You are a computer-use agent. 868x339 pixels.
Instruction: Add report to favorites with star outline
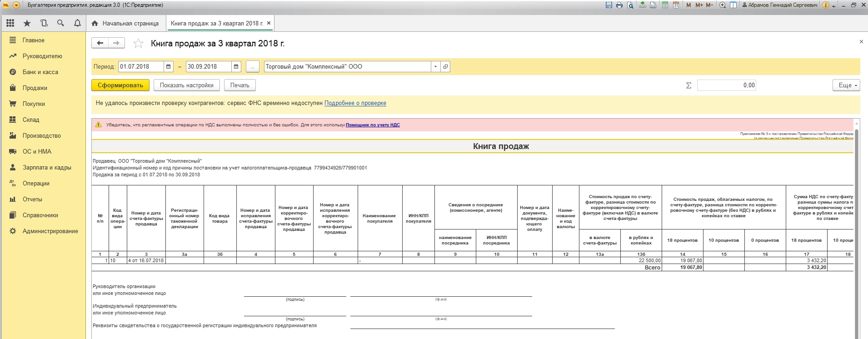[x=138, y=44]
